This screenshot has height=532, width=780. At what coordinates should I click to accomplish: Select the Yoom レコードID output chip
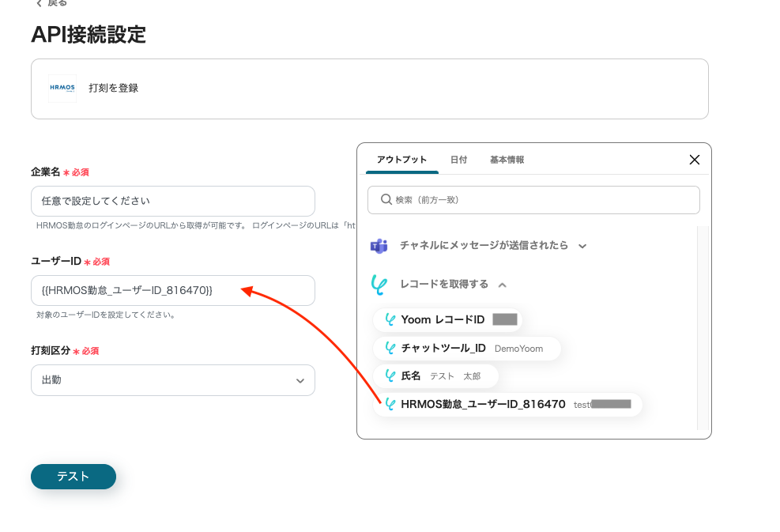[x=448, y=319]
